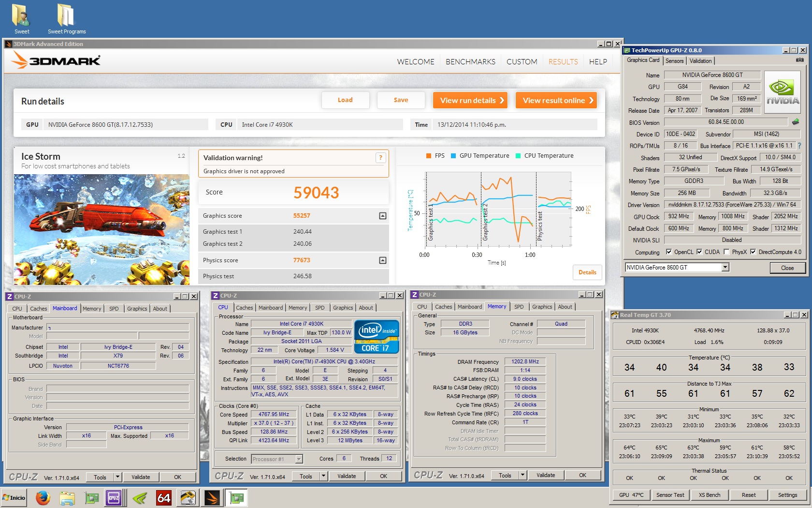Click the Intel Core i7 badge in CPU-Z
Viewport: 812px width, 508px height.
(x=377, y=337)
